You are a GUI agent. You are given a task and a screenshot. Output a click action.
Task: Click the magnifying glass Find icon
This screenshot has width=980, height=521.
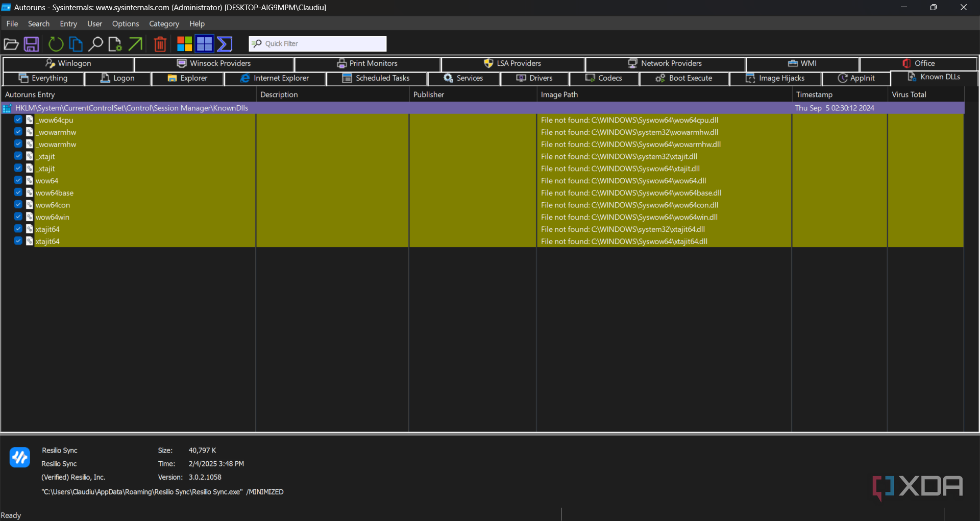tap(95, 44)
